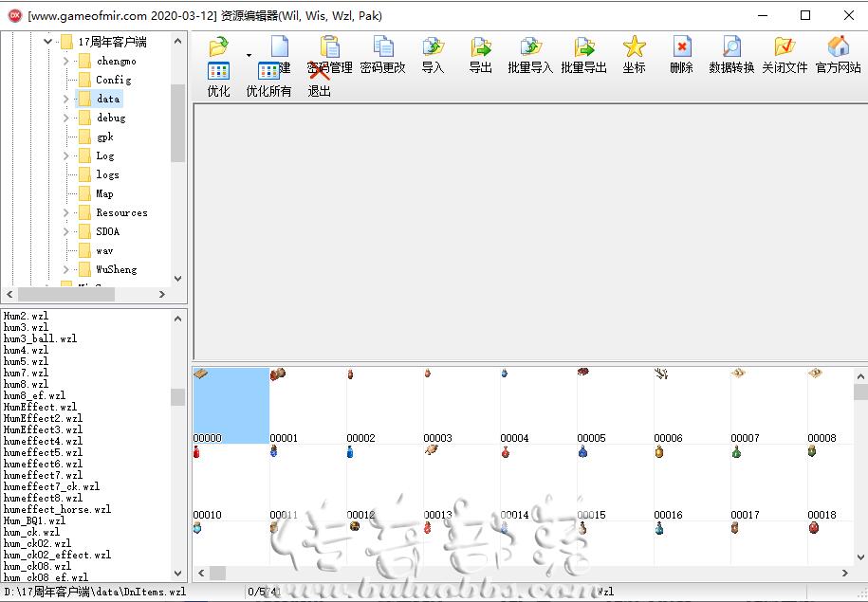This screenshot has height=602, width=868.
Task: Click the file list's scroll-down arrow
Action: pyautogui.click(x=177, y=574)
